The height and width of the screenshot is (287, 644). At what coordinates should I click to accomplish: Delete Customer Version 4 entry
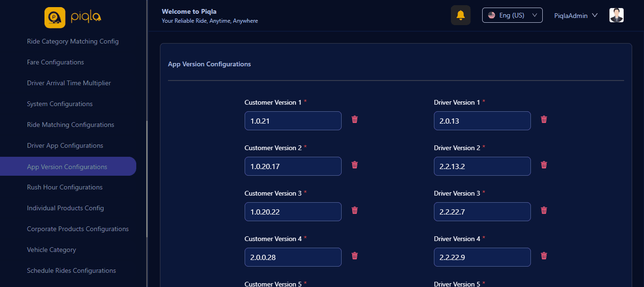[355, 256]
